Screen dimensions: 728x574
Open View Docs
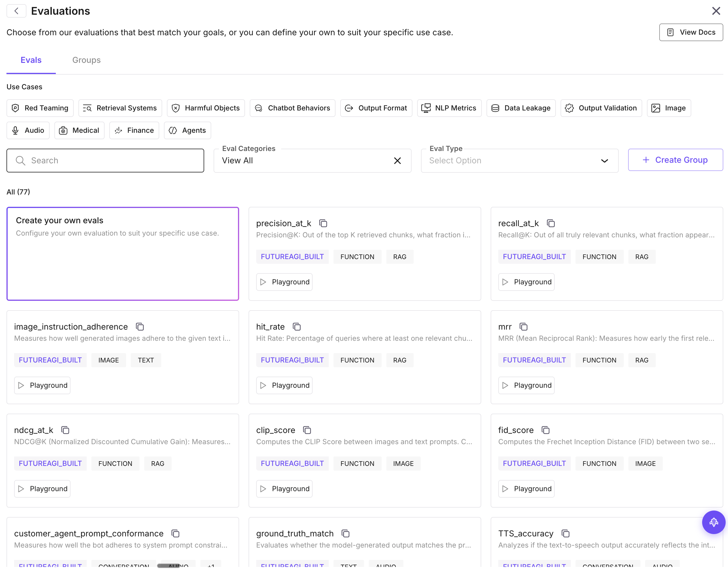(x=691, y=32)
